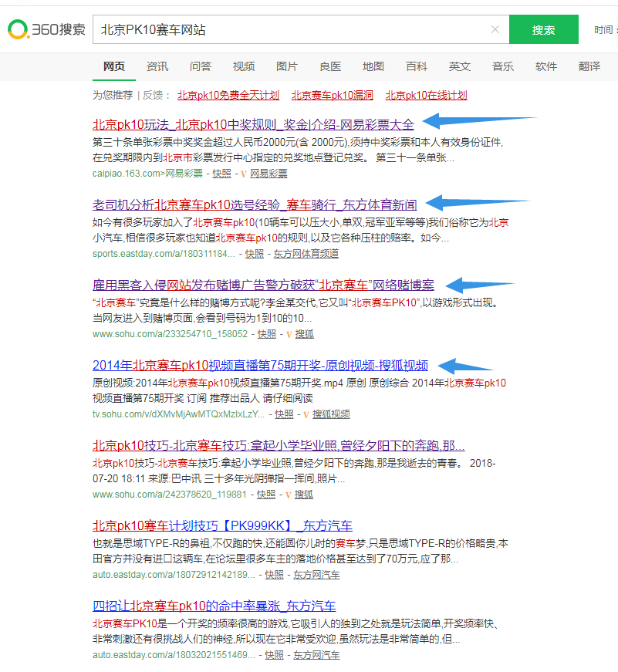618x672 pixels.
Task: Open the 软件 tab
Action: pos(546,66)
